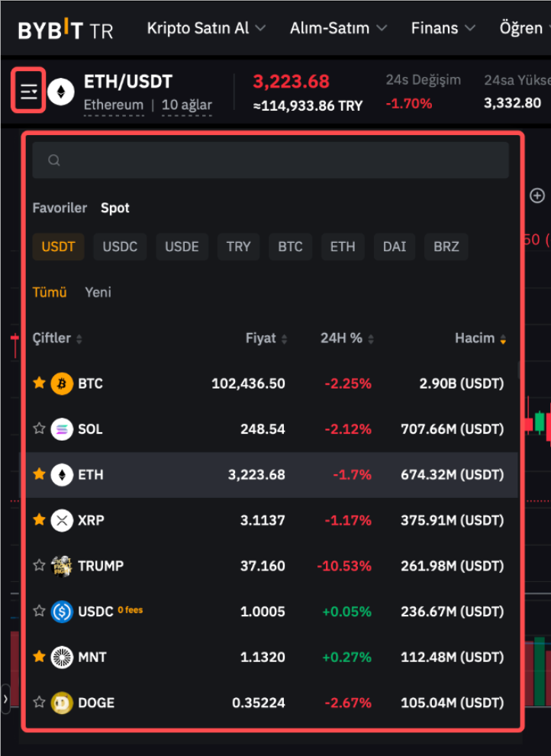Image resolution: width=551 pixels, height=756 pixels.
Task: Favorite SOL using its star
Action: click(x=40, y=429)
